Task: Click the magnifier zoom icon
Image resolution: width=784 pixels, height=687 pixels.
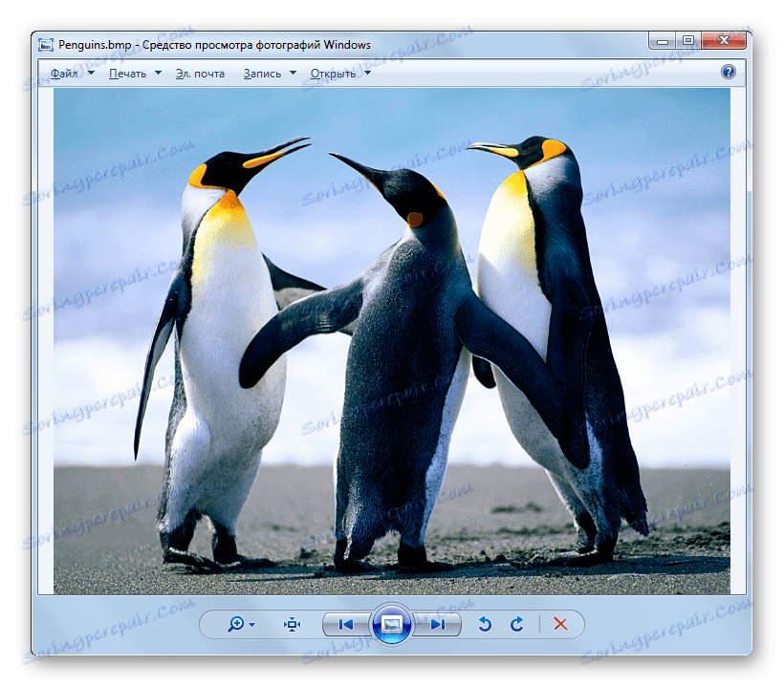Action: 235,624
